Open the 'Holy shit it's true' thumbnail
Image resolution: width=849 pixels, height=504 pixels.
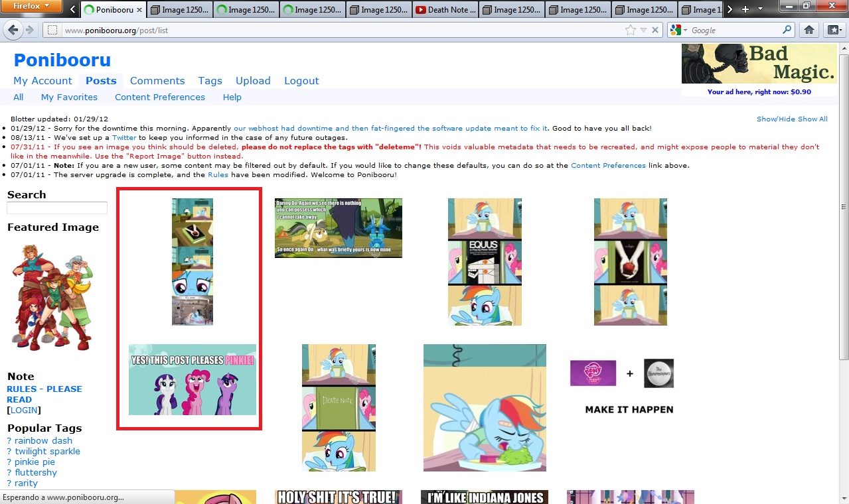coord(339,497)
